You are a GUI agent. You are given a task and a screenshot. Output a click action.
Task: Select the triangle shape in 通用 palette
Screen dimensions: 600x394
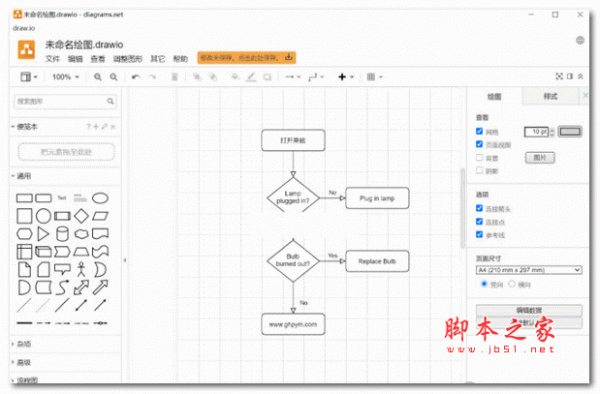[43, 234]
